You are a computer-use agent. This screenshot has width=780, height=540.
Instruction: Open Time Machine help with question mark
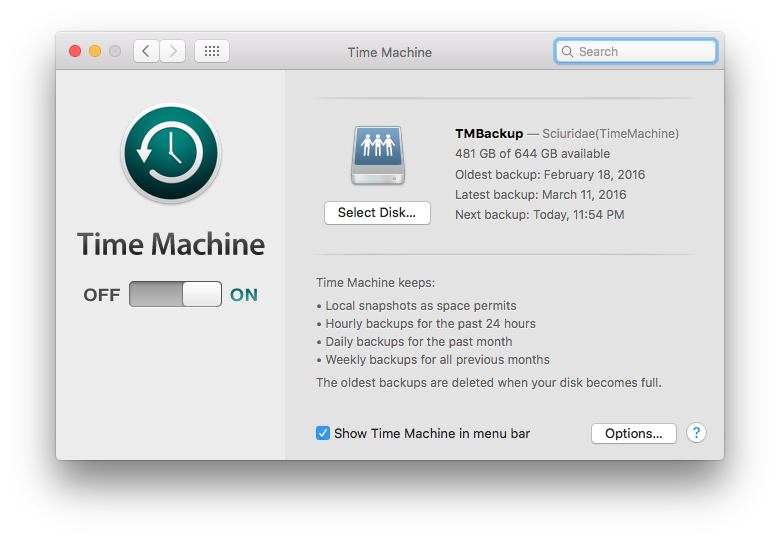[x=696, y=433]
